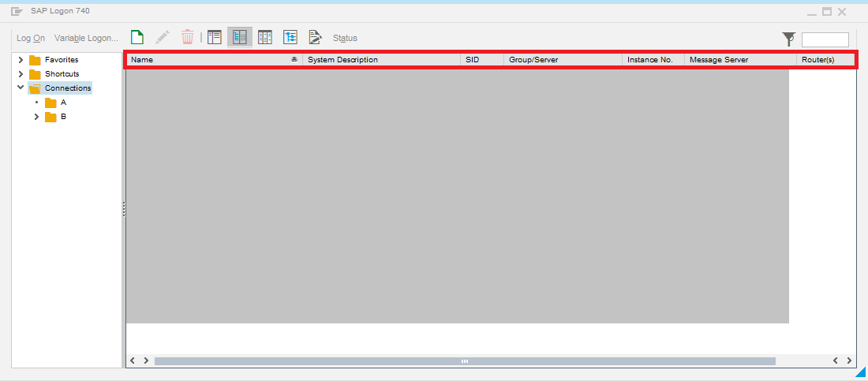
Task: Click the blue corner resize triangle
Action: click(860, 372)
